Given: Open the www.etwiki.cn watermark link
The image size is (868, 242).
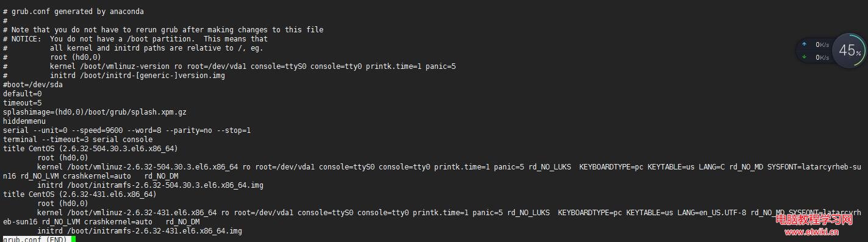Looking at the screenshot, I should 811,232.
